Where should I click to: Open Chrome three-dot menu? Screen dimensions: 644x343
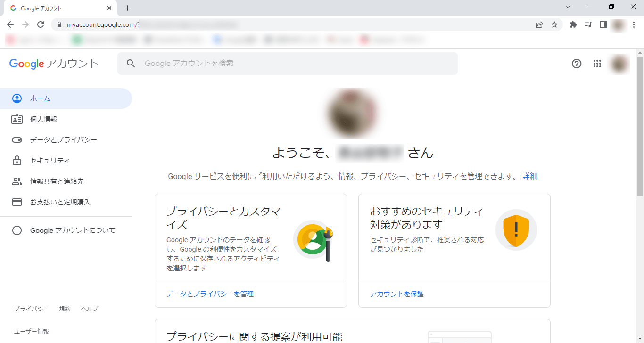coord(634,24)
